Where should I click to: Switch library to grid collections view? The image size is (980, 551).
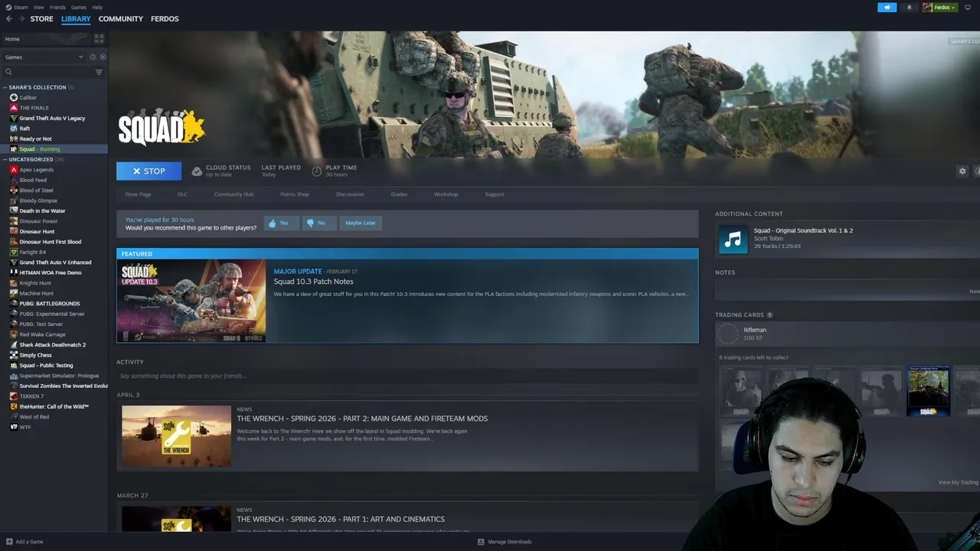[x=99, y=38]
